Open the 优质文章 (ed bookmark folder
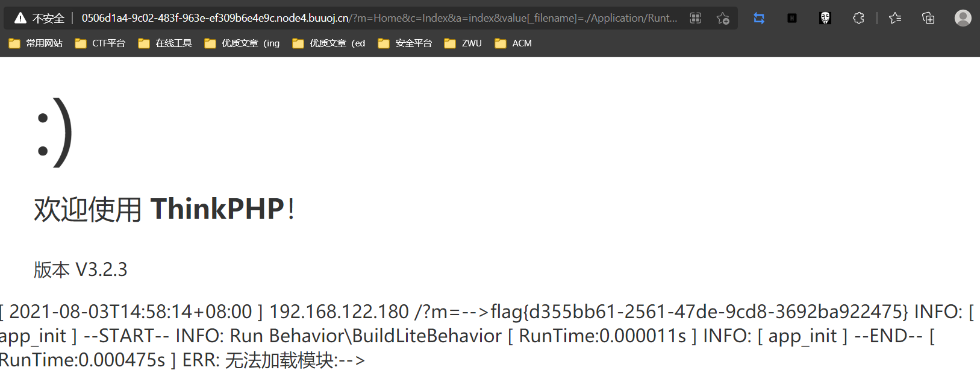Screen dimensions: 980x382 (329, 43)
